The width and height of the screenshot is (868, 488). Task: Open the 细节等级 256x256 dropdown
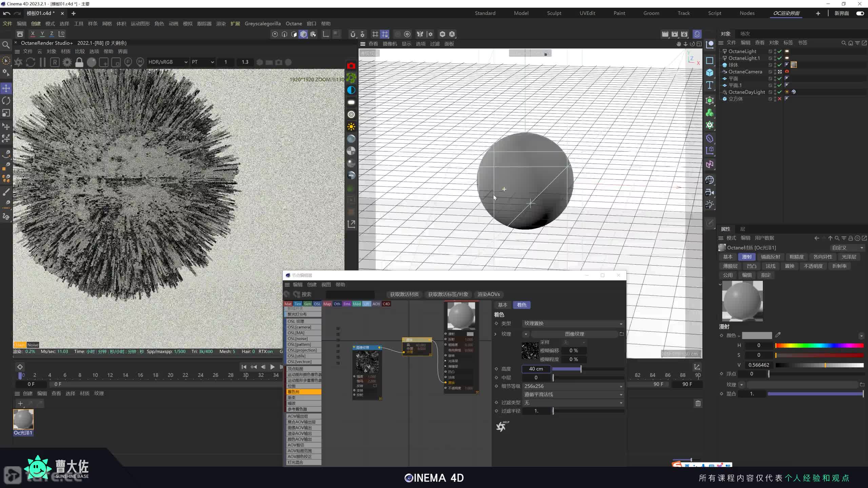(x=573, y=386)
